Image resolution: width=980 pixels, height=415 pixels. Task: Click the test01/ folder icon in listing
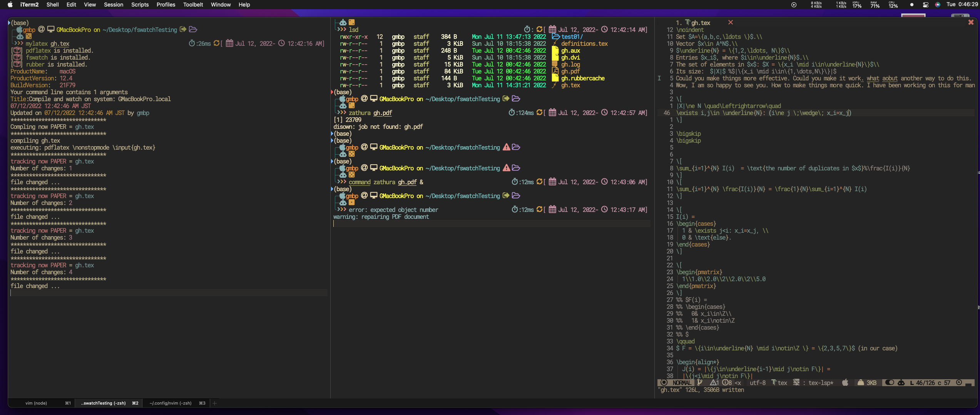[555, 37]
